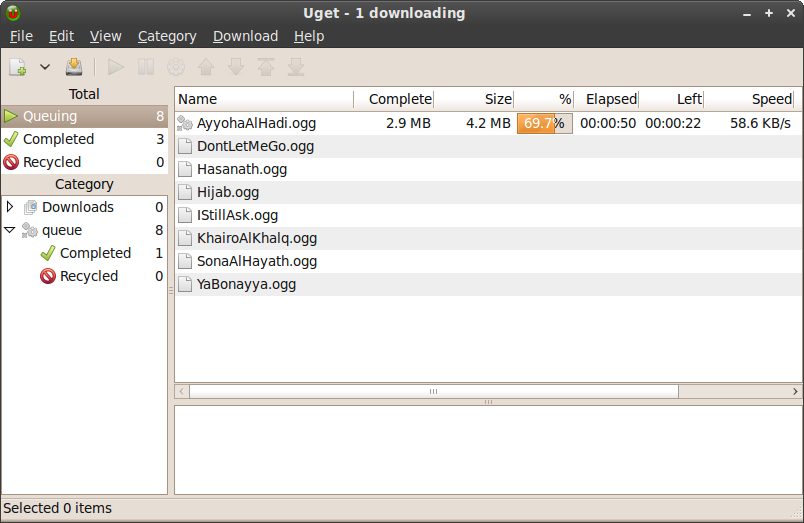Click the file icon of Hasanath.ogg
This screenshot has width=804, height=523.
pyautogui.click(x=185, y=169)
